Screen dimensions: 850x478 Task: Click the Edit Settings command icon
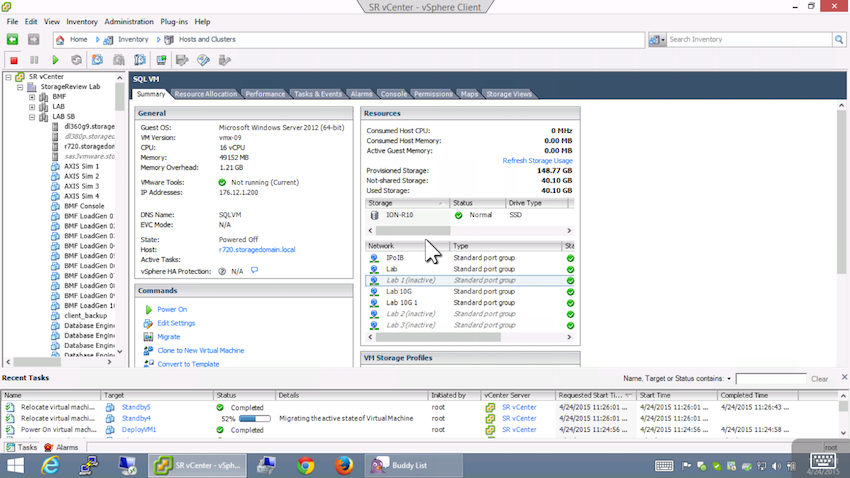pos(148,323)
